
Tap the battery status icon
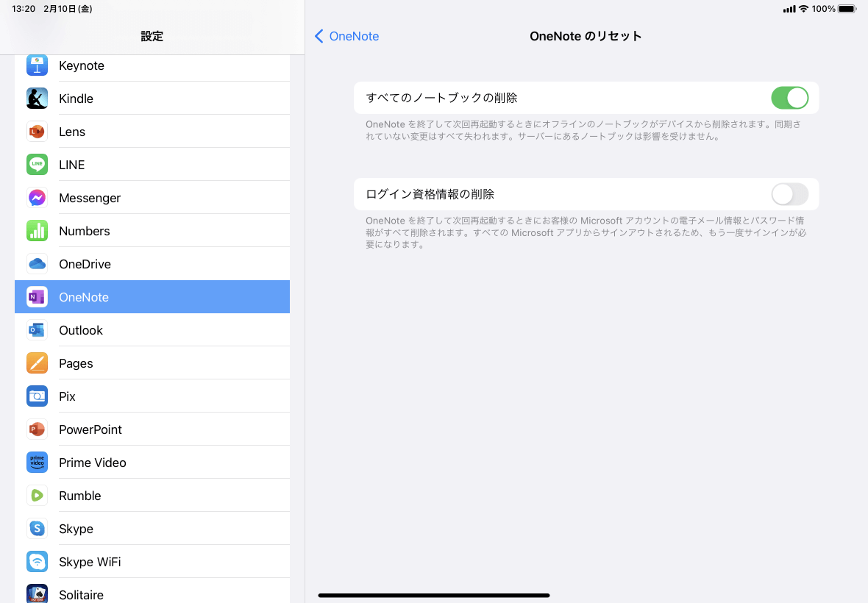click(847, 9)
